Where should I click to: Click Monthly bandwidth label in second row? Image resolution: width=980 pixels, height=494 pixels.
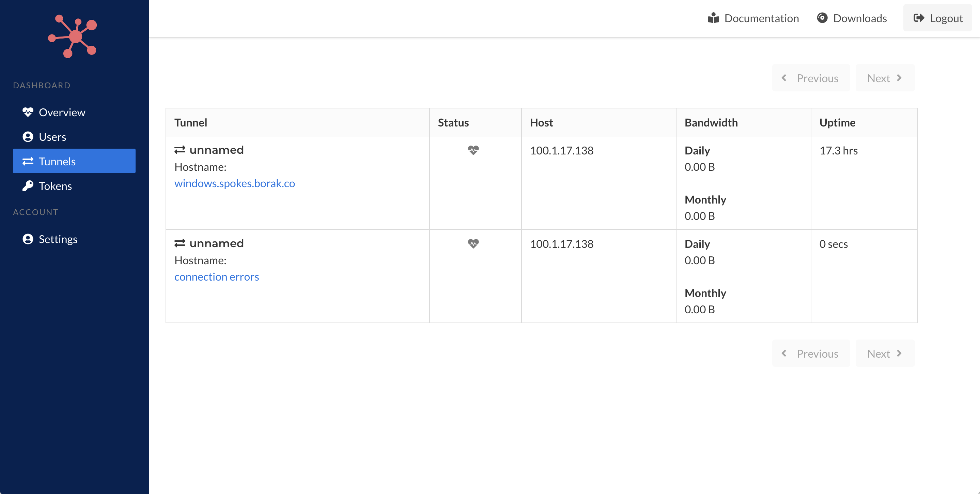705,293
